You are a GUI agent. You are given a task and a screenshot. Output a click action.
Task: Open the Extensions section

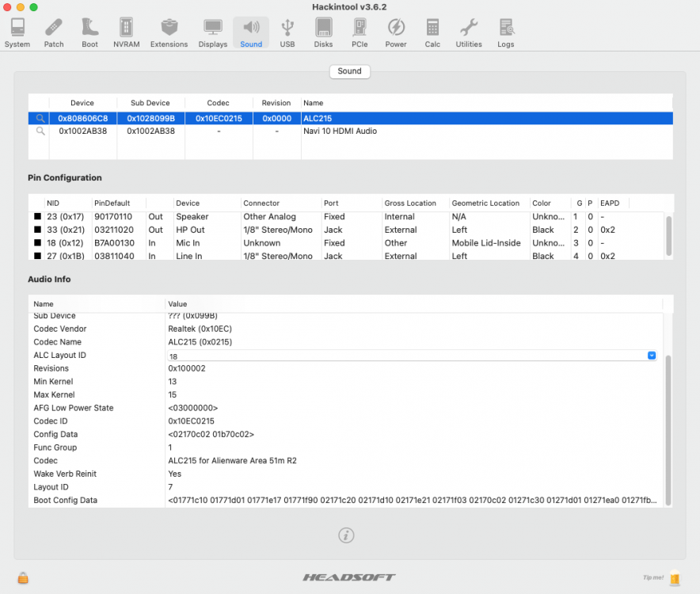tap(169, 32)
